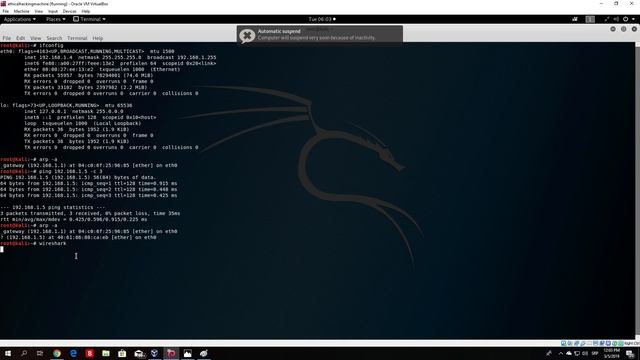
Task: Open taskbar search magnifier
Action: (24, 353)
